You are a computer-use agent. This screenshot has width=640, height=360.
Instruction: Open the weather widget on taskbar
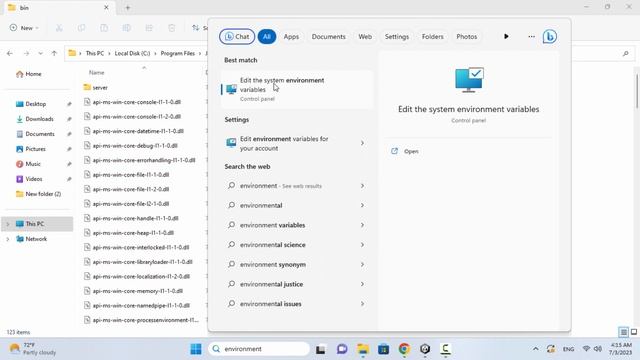tap(33, 349)
